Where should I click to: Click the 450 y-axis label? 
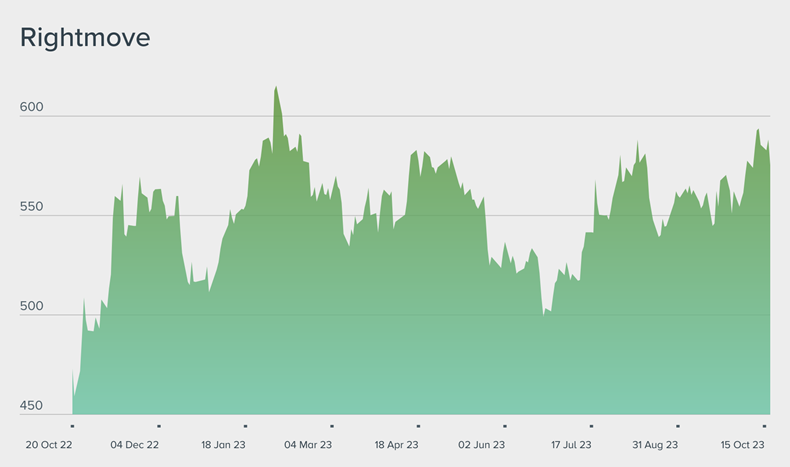pyautogui.click(x=31, y=406)
